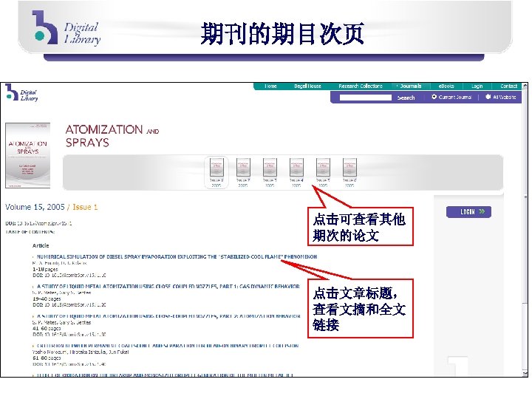Viewport: 532px width, 399px height.
Task: Select the All Website search option
Action: [488, 97]
